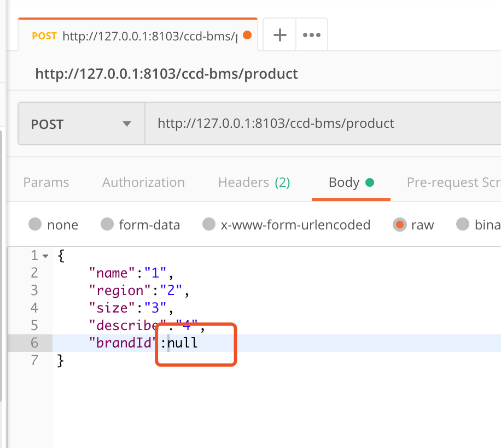Open the POST method dropdown
The image size is (501, 448).
coord(81,124)
